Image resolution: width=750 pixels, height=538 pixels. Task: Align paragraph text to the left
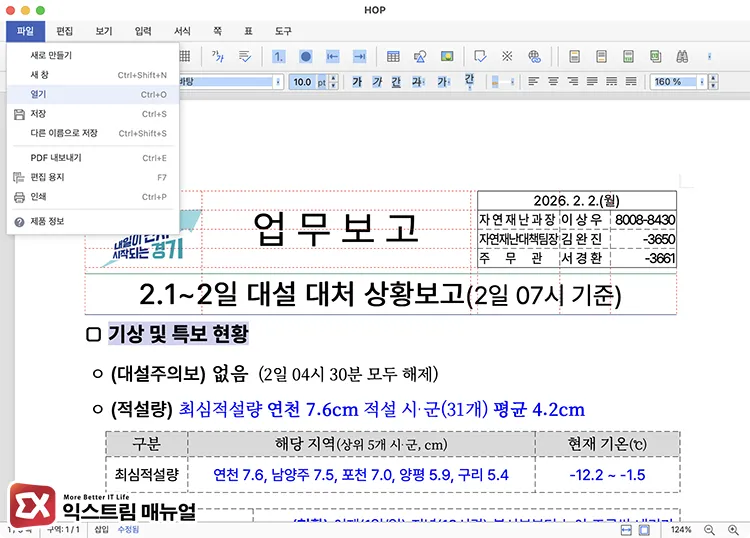[x=533, y=82]
